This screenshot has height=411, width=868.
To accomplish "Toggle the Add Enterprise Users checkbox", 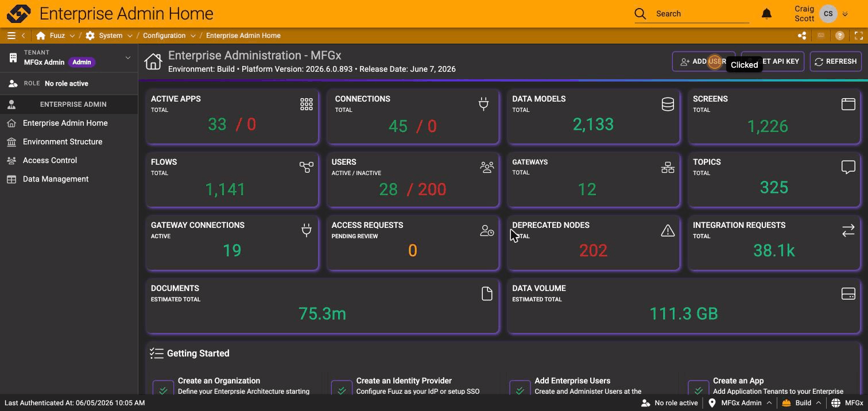I will pyautogui.click(x=520, y=389).
